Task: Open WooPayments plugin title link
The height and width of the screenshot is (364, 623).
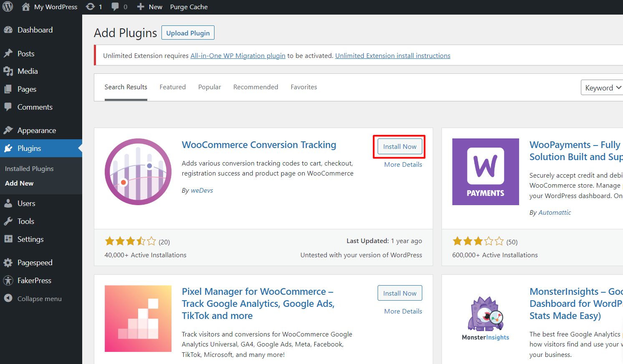Action: [x=576, y=151]
